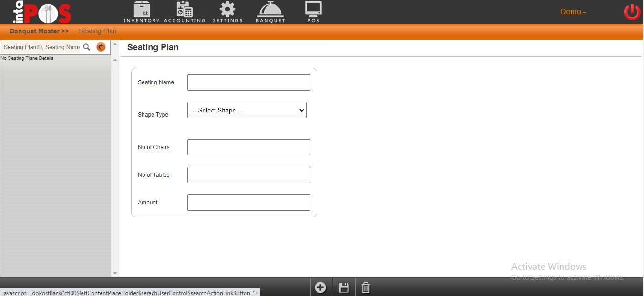This screenshot has width=644, height=296.
Task: Click the red power logout icon
Action: [x=632, y=12]
